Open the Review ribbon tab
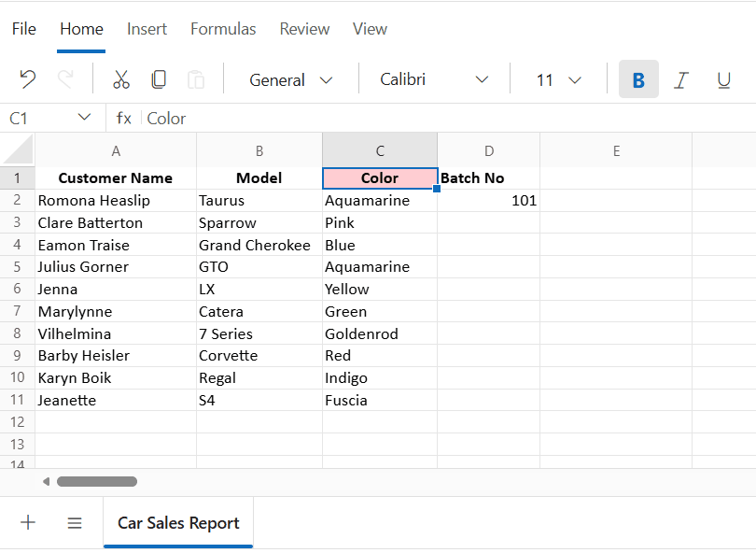The image size is (756, 553). click(304, 29)
